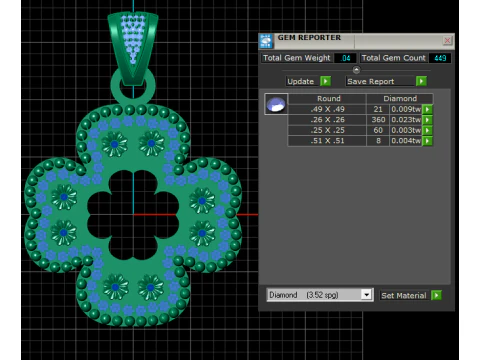This screenshot has width=480, height=360.
Task: Click the Total Gem Weight value field
Action: (345, 58)
